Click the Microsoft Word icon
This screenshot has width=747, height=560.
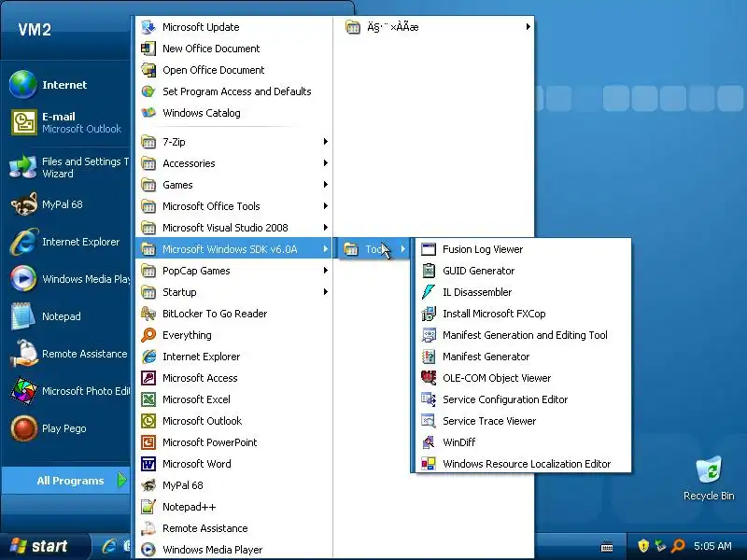(148, 463)
